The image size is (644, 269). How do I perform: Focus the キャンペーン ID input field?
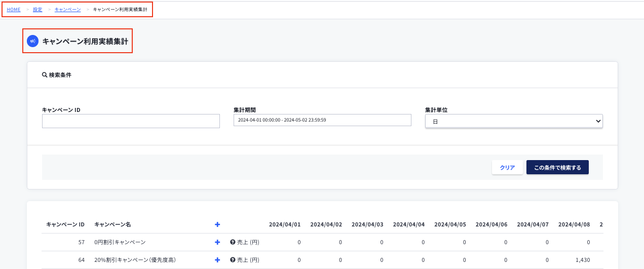click(131, 121)
